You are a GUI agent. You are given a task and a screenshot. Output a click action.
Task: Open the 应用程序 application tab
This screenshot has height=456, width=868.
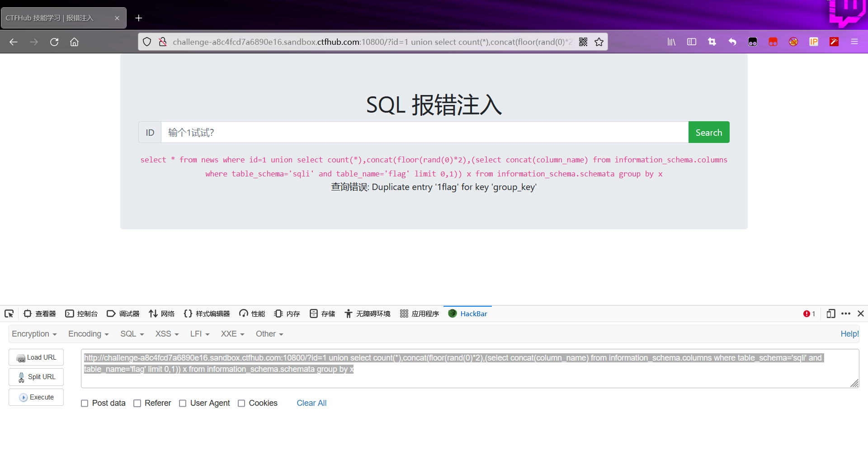[420, 313]
